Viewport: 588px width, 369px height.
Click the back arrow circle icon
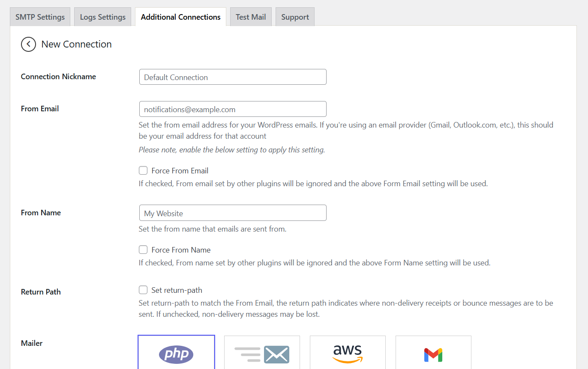[x=28, y=44]
